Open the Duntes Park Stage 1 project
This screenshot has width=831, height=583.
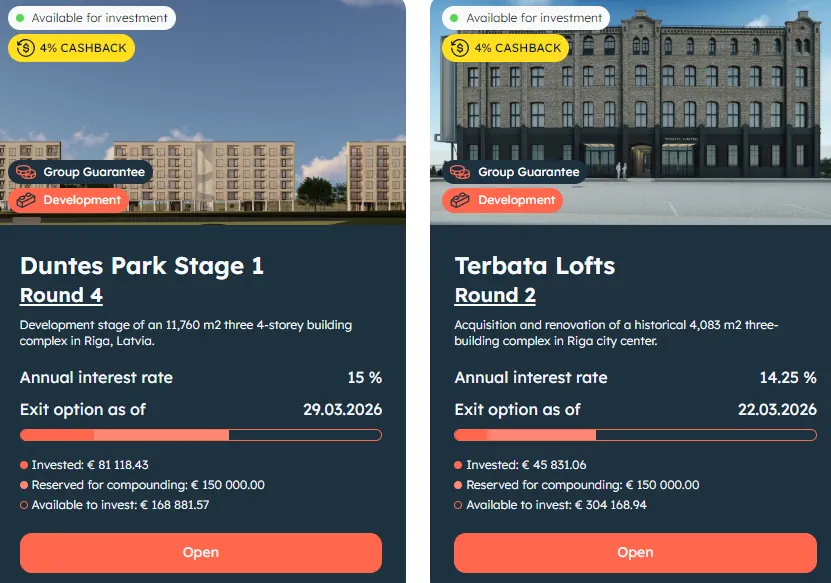tap(201, 552)
